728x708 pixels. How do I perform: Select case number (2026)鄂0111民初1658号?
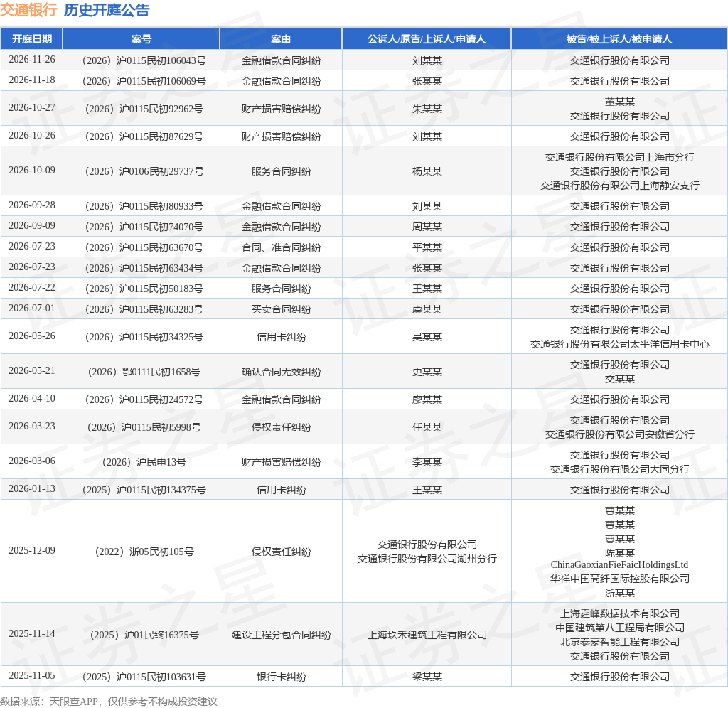(144, 372)
